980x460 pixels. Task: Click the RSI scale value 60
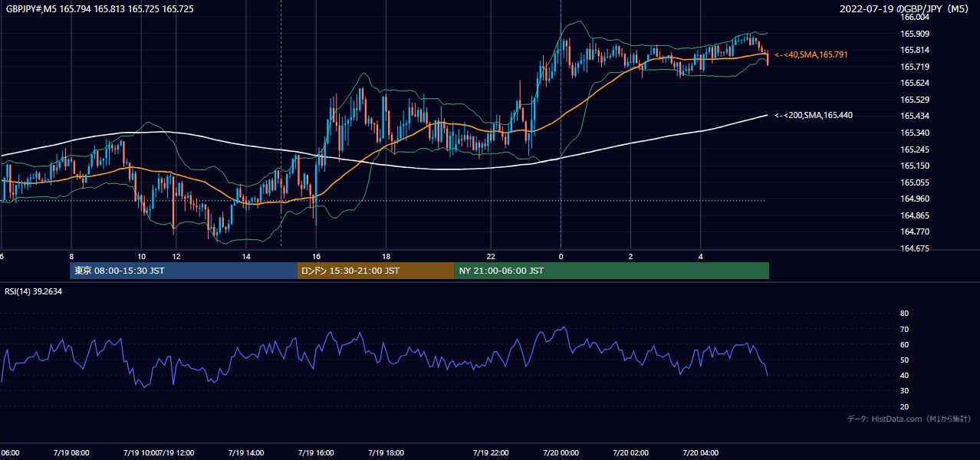coord(904,344)
